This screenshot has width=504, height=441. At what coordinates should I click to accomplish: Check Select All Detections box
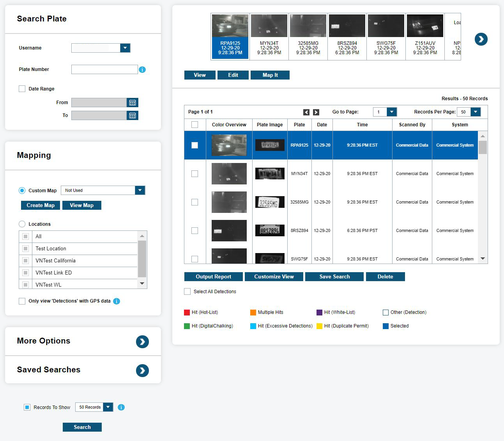coord(187,292)
